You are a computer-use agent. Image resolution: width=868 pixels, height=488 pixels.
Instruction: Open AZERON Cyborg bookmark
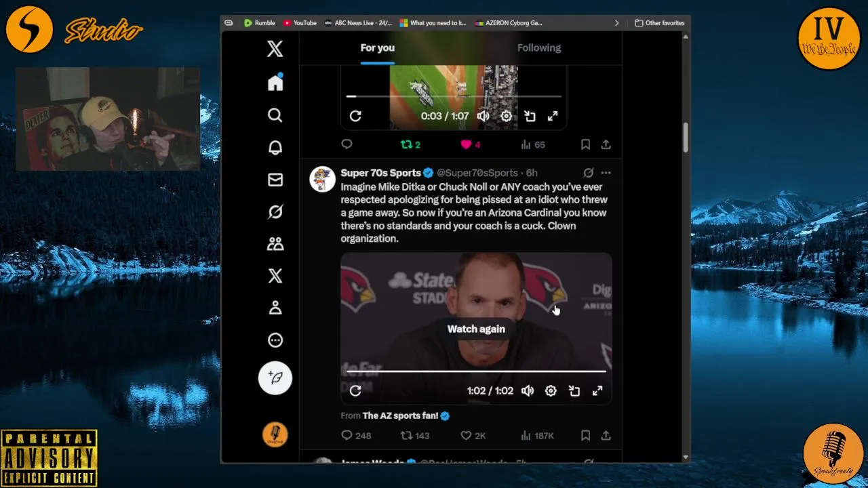click(509, 23)
